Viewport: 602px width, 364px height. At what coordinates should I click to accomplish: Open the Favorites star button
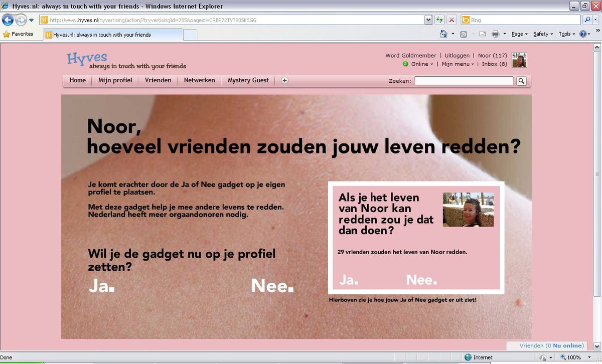pyautogui.click(x=18, y=34)
